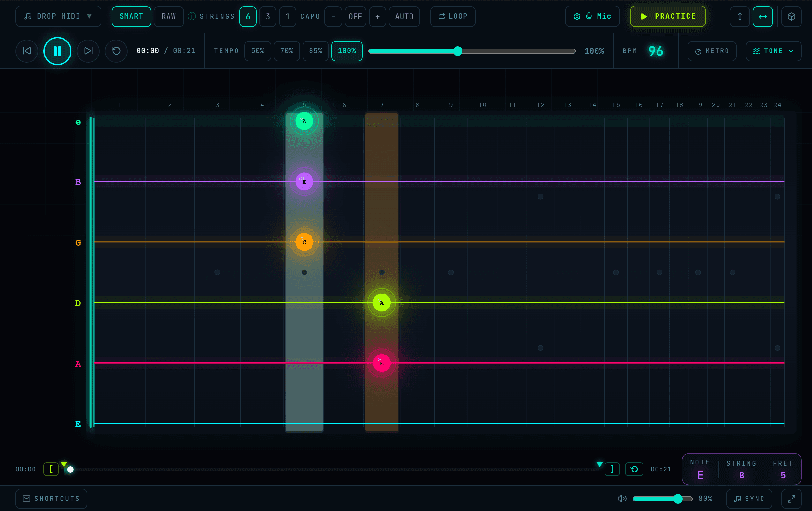Click the A note on D string
The image size is (812, 511).
[x=382, y=303]
